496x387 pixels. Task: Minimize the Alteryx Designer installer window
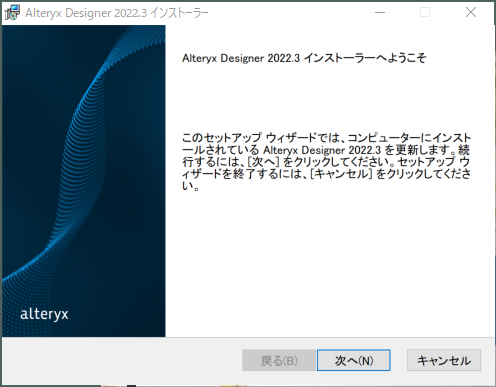click(x=380, y=13)
